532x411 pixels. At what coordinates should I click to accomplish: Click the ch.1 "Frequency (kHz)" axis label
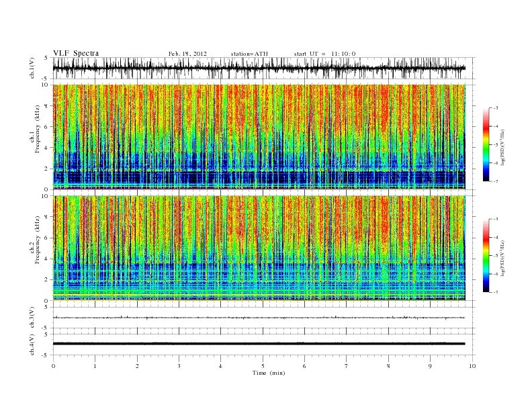38,129
